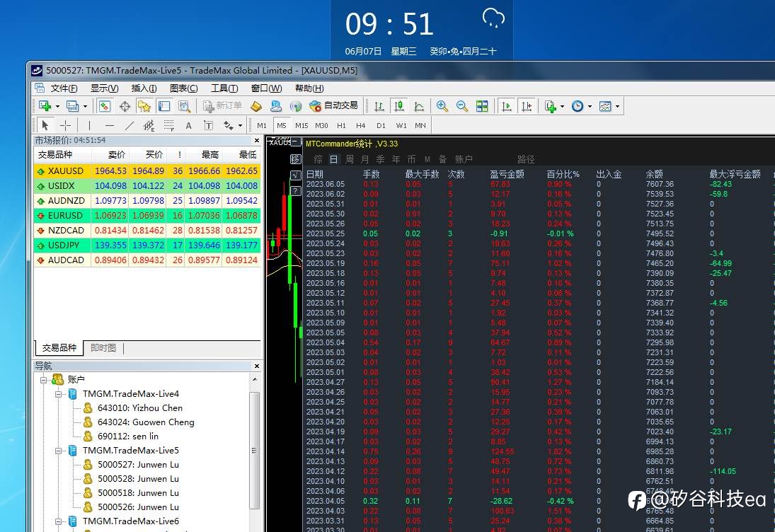
Task: Open dropdown arrow beside templates icon
Action: click(x=617, y=106)
